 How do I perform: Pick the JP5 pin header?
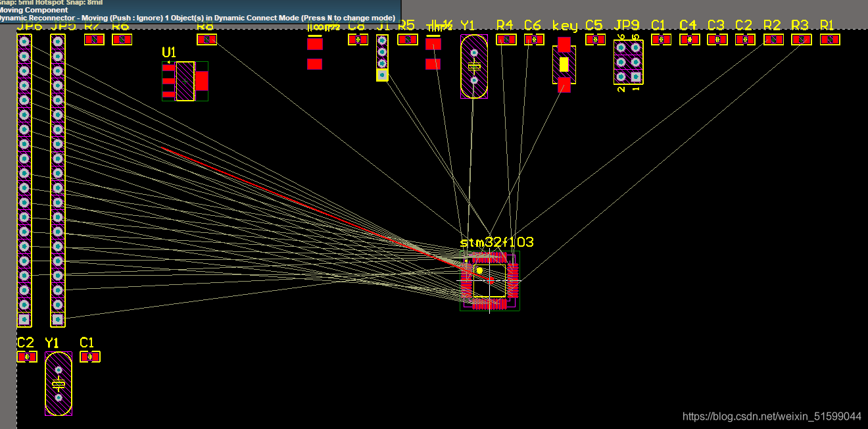coord(58,180)
